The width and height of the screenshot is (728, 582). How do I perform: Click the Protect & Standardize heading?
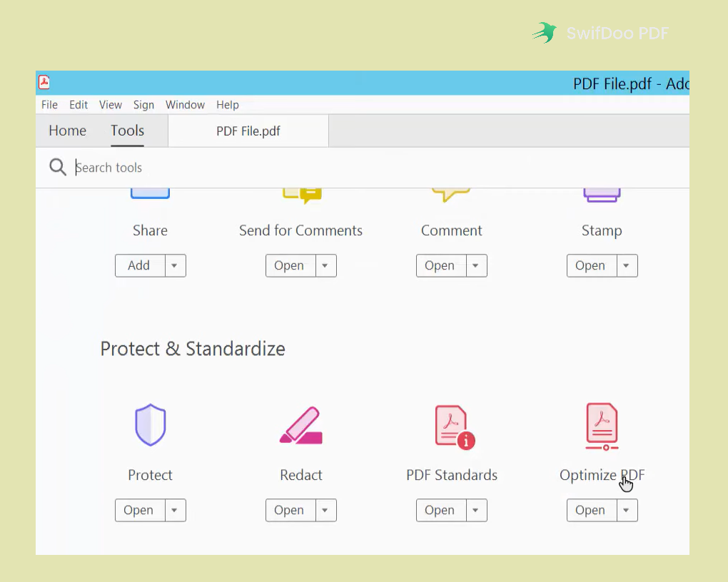193,349
